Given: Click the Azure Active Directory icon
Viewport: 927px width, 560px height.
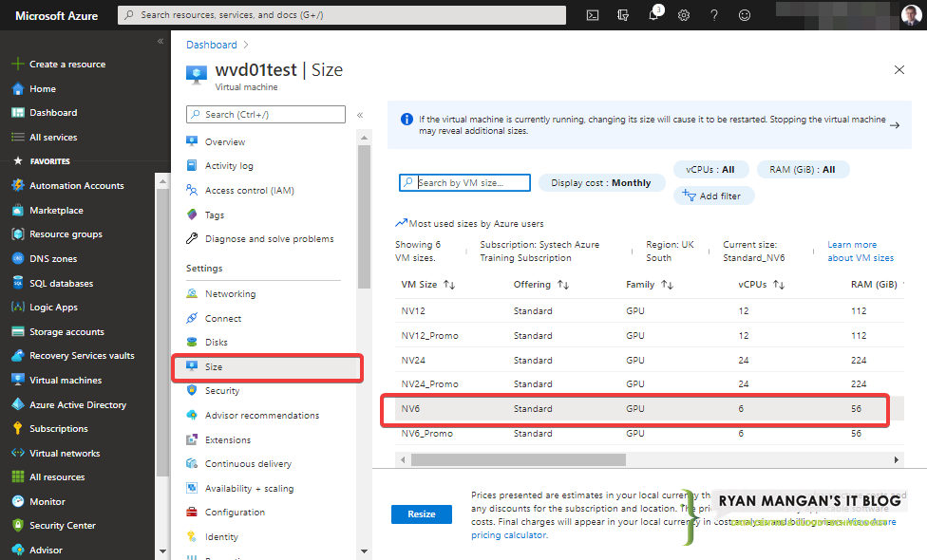Looking at the screenshot, I should pyautogui.click(x=18, y=404).
